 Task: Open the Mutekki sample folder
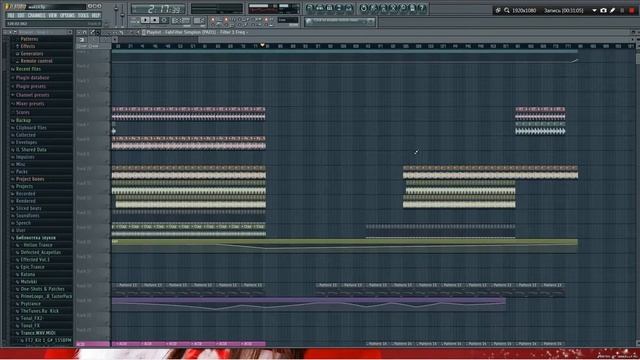coord(29,282)
